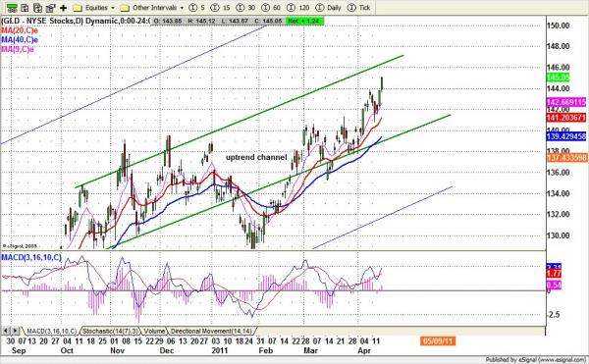The height and width of the screenshot is (364, 589).
Task: Click the L: 143.67 low value
Action: (235, 21)
